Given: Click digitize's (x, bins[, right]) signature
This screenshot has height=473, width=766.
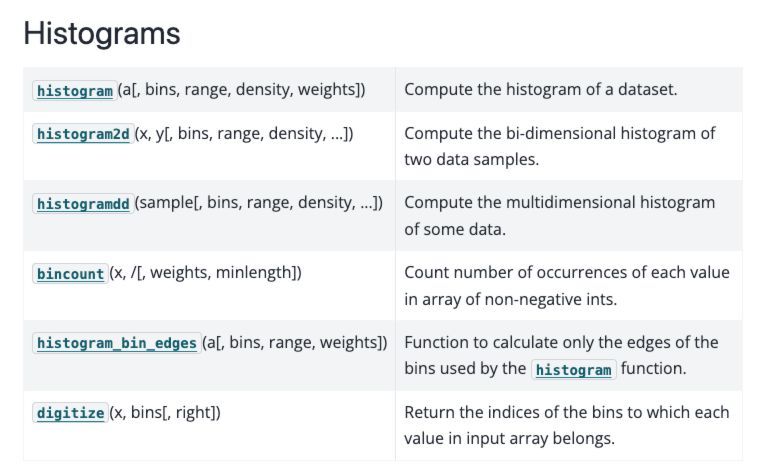Looking at the screenshot, I should (x=165, y=413).
